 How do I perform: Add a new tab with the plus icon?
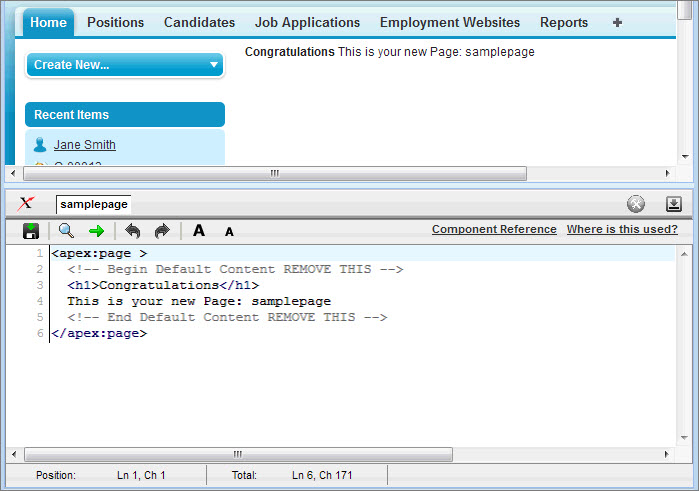click(x=617, y=22)
